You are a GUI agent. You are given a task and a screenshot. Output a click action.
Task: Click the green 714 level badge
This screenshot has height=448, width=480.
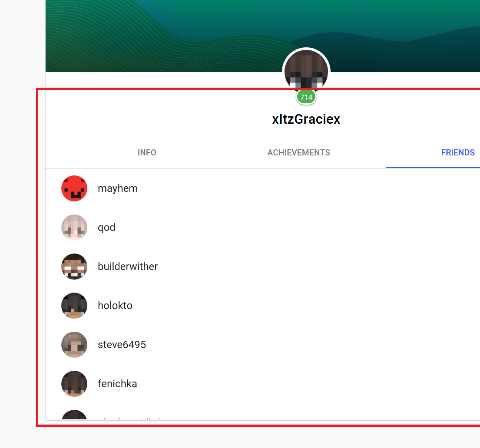tap(306, 97)
